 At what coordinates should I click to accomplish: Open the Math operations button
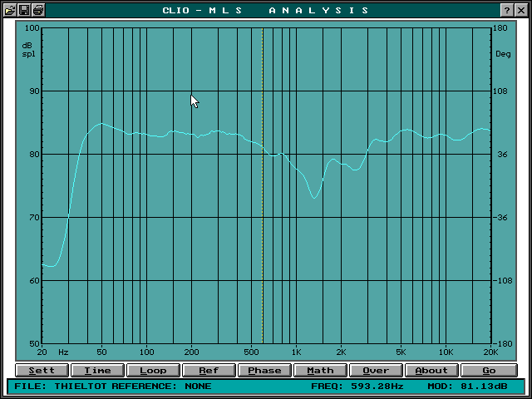tap(320, 370)
